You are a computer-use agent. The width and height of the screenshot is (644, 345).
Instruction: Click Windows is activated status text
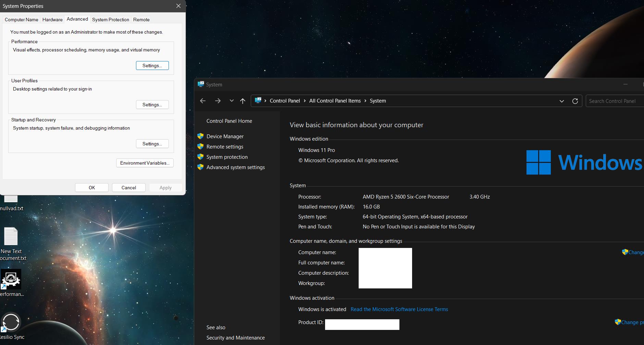tap(322, 309)
